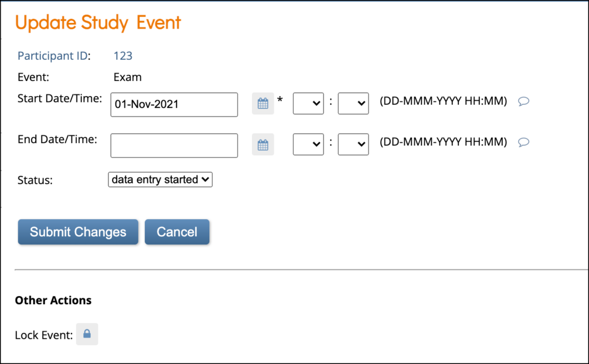Open the end time minute dropdown
The image size is (589, 364).
pyautogui.click(x=353, y=144)
